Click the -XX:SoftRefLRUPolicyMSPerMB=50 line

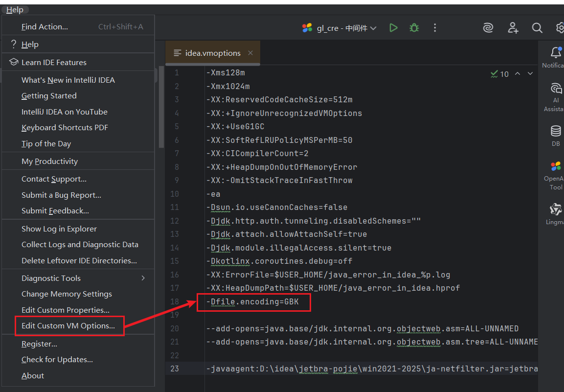279,140
